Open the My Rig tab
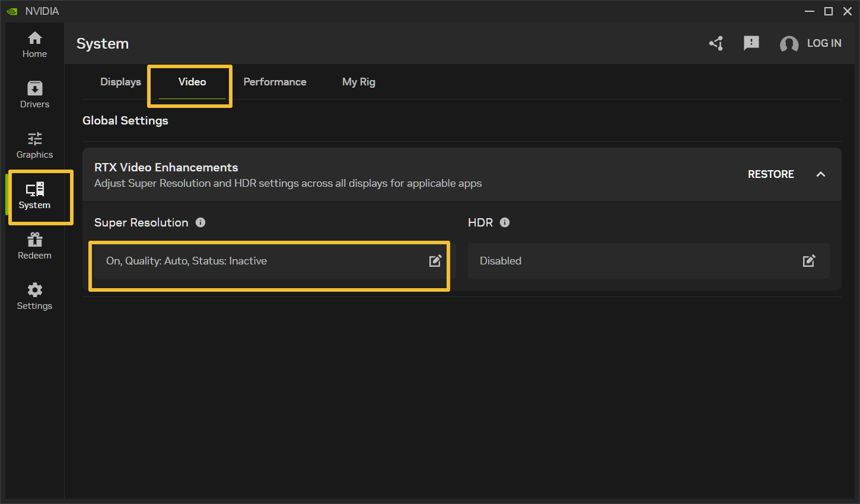 [359, 82]
